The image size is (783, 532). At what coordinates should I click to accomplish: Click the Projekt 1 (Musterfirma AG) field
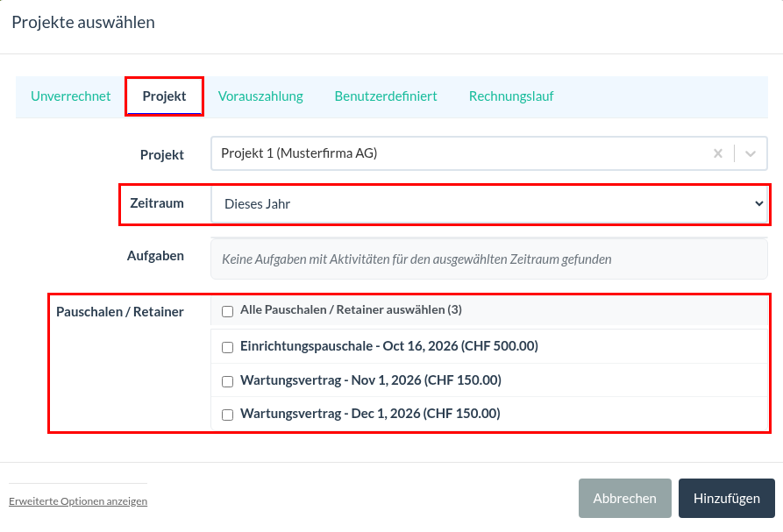click(x=489, y=153)
